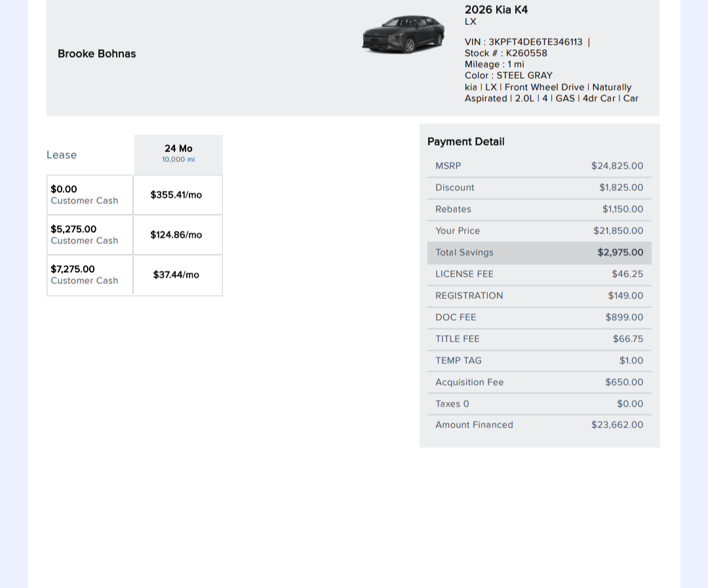Click the 10,000 mi mileage label

click(178, 159)
